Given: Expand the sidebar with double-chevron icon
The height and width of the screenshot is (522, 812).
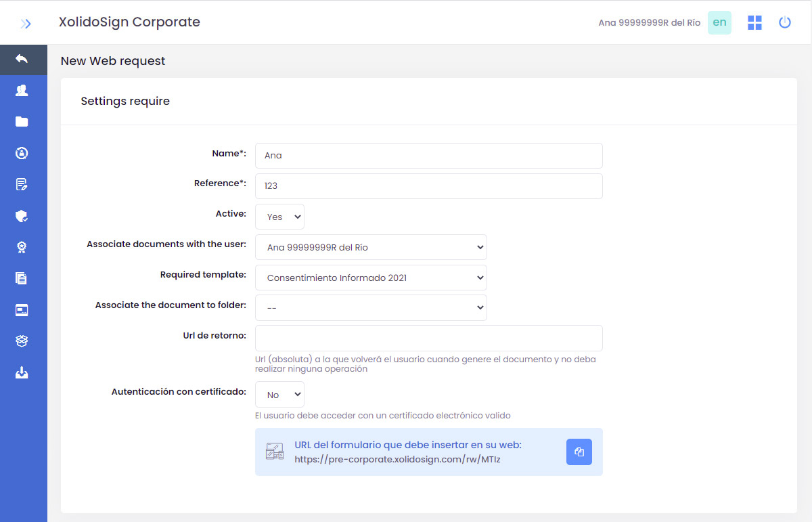Looking at the screenshot, I should pyautogui.click(x=26, y=24).
